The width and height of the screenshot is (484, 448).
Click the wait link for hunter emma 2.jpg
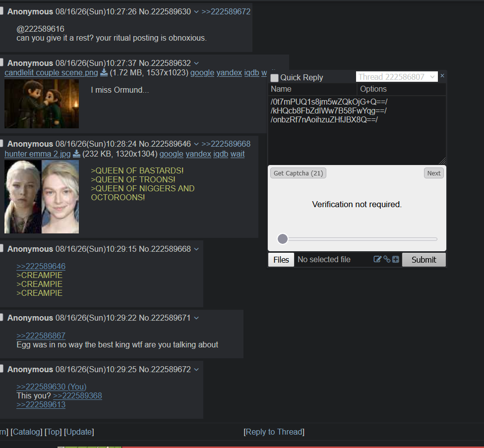point(238,154)
